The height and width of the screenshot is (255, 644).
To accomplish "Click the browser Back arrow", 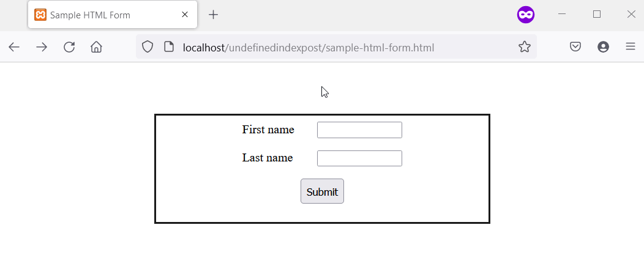I will 14,47.
